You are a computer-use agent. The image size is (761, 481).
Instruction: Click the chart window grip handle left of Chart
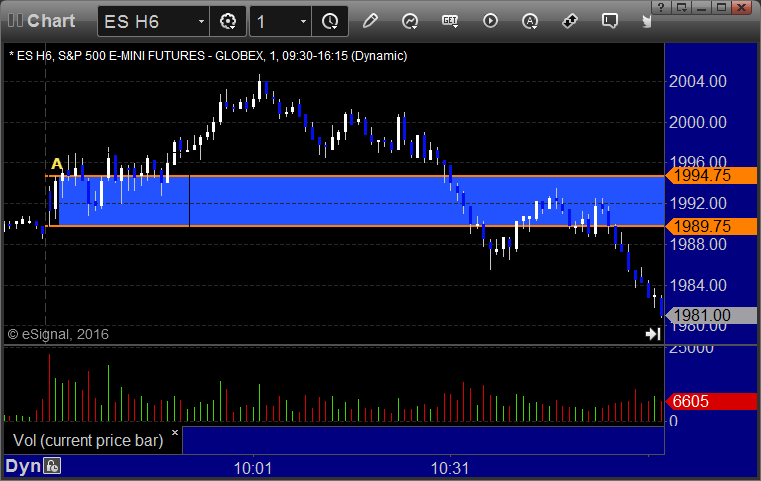pyautogui.click(x=15, y=20)
